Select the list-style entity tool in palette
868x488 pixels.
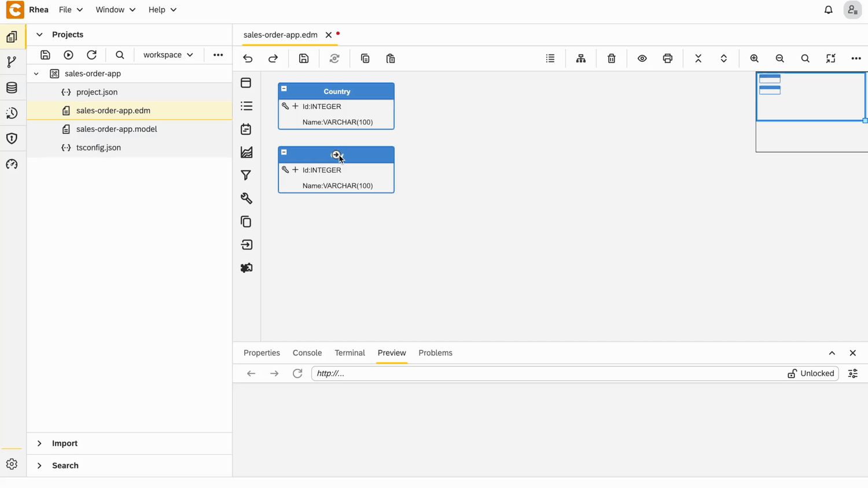[247, 106]
